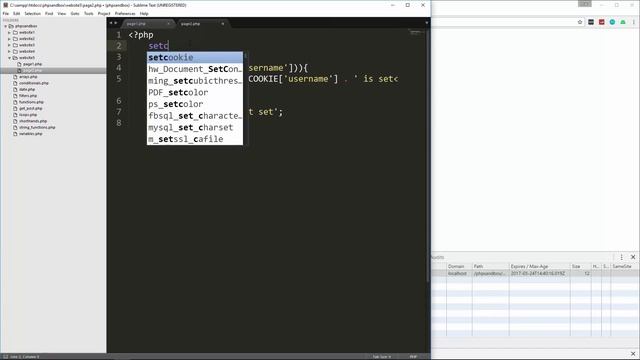
Task: Open the Find menu
Action: click(49, 13)
